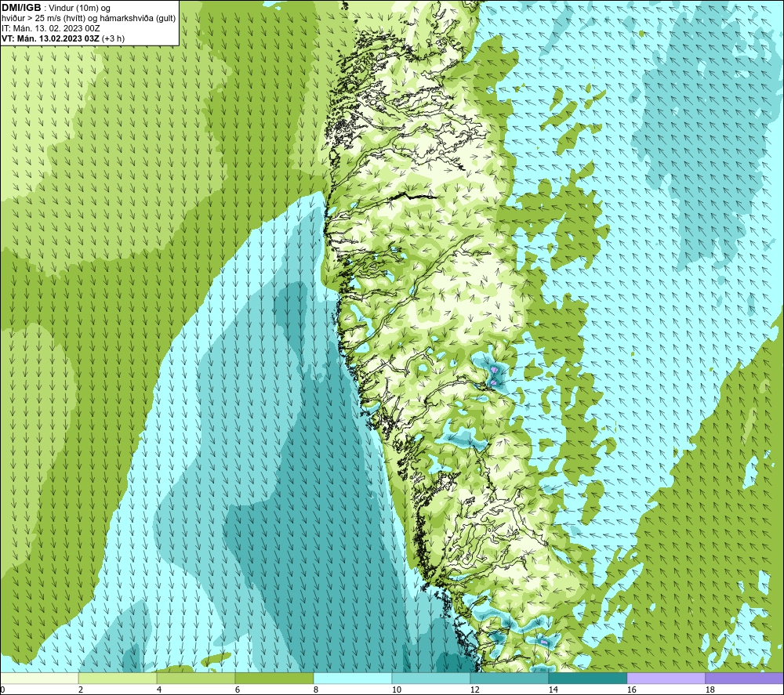The width and height of the screenshot is (784, 695).
Task: Click the 4–6 m/s green legend swatch
Action: [x=195, y=678]
